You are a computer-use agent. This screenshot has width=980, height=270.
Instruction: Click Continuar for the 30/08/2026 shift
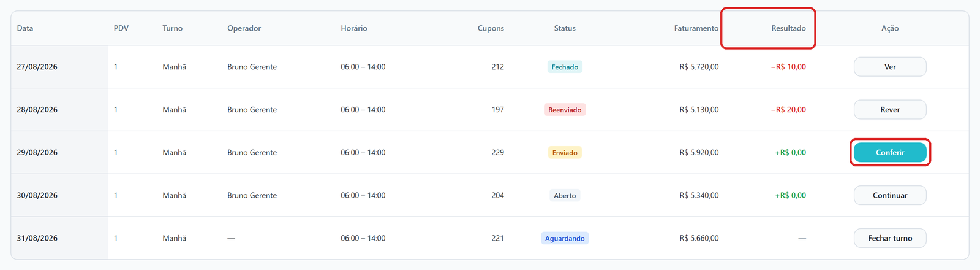[890, 196]
